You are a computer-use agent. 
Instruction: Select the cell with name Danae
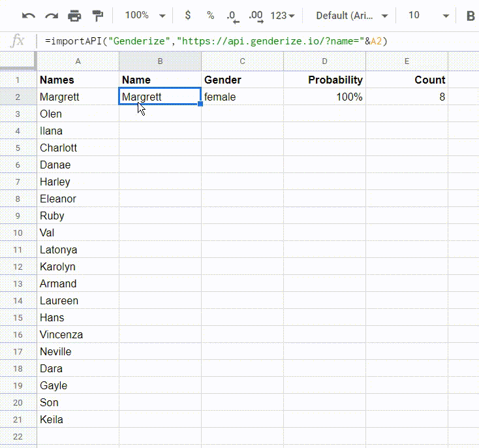click(78, 165)
